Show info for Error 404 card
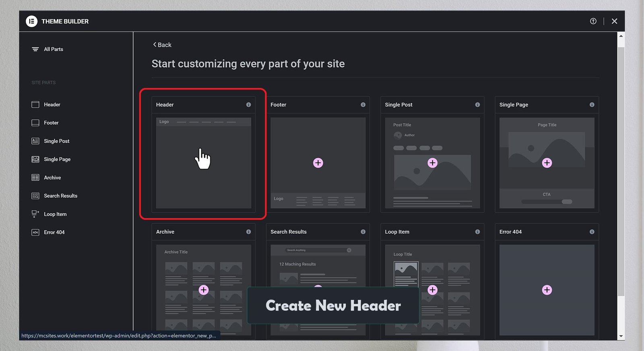Image resolution: width=644 pixels, height=351 pixels. click(592, 232)
